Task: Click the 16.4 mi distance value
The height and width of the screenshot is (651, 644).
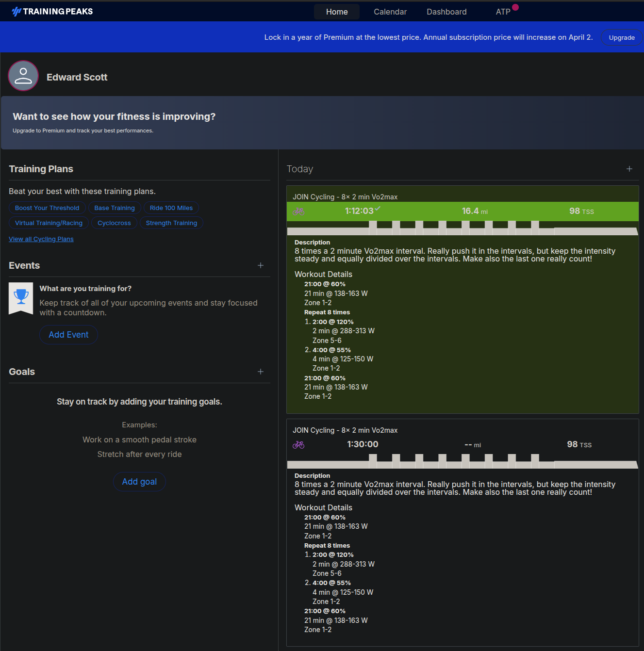Action: point(475,211)
